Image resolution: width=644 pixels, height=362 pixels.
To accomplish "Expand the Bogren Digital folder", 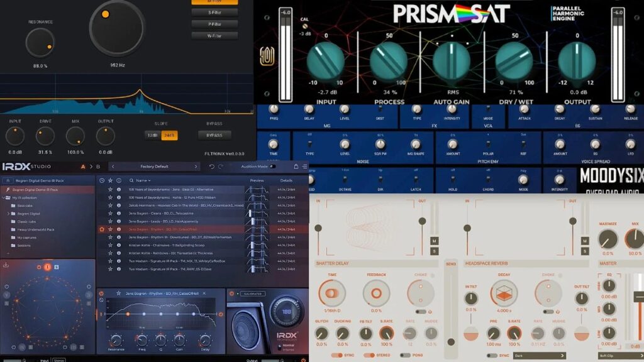I will 9,214.
